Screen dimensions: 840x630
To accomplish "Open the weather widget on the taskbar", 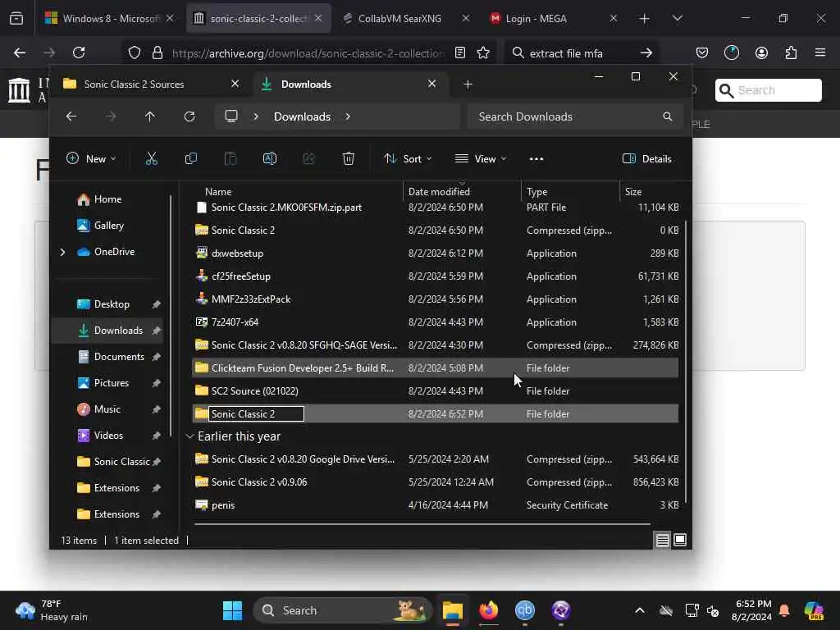I will (52, 610).
